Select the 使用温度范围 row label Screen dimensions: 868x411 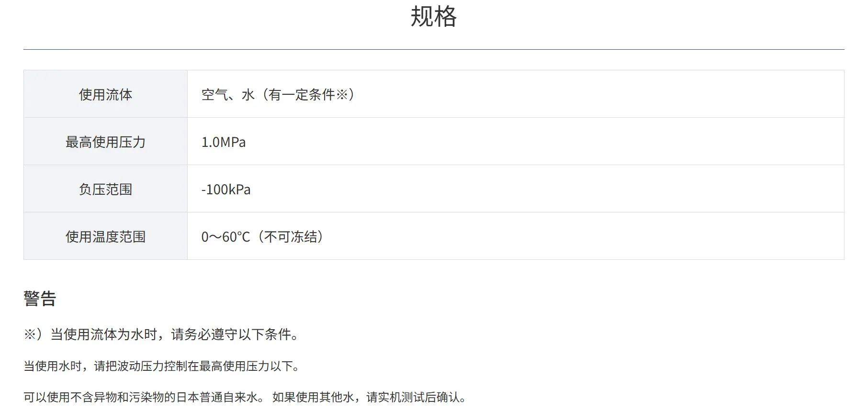click(105, 236)
